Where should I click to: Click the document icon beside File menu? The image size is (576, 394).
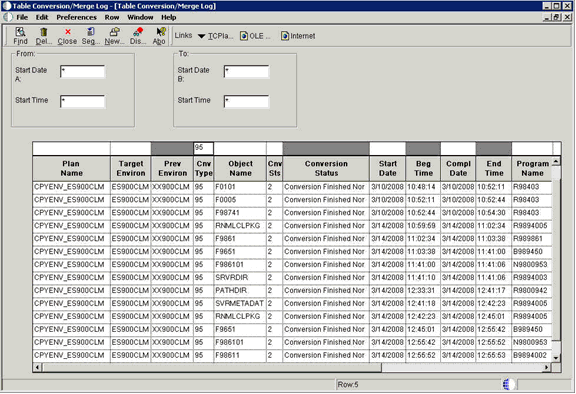(8, 17)
